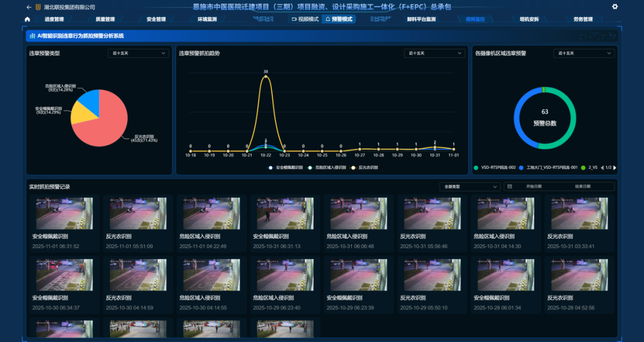644x342 pixels.
Task: Click the back arrow icon at top left
Action: coord(29,7)
